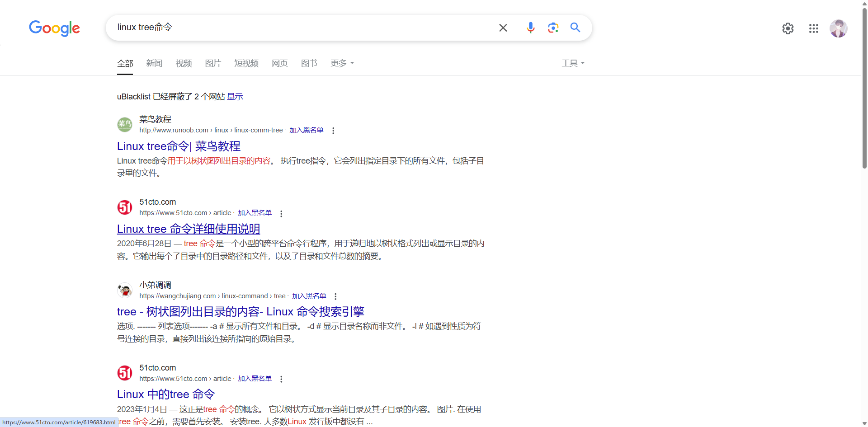Select the 全部 tab

click(x=125, y=63)
